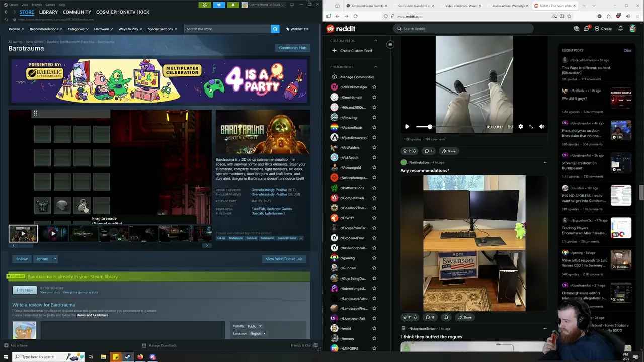Favorite r/AskReddit community star
The height and width of the screenshot is (362, 644).
click(374, 157)
